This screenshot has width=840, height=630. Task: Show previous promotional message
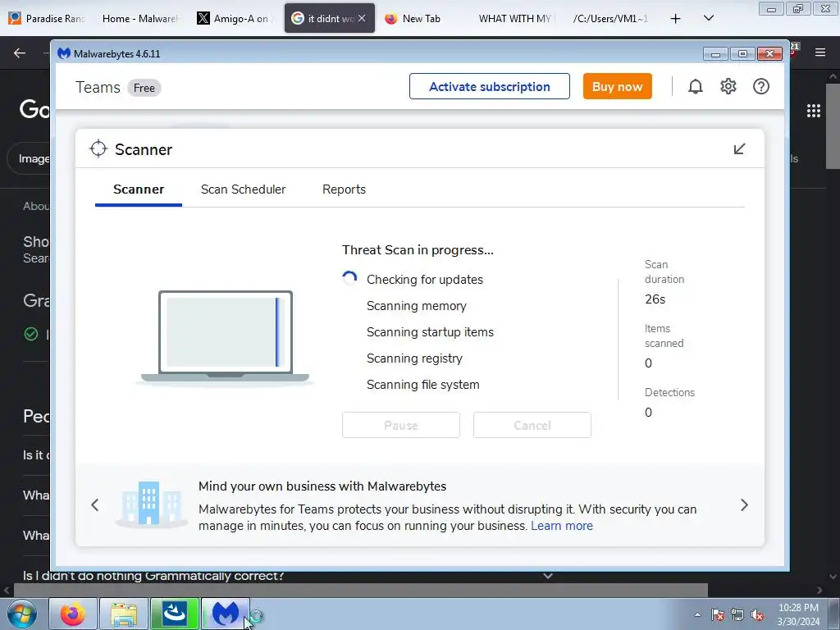95,505
